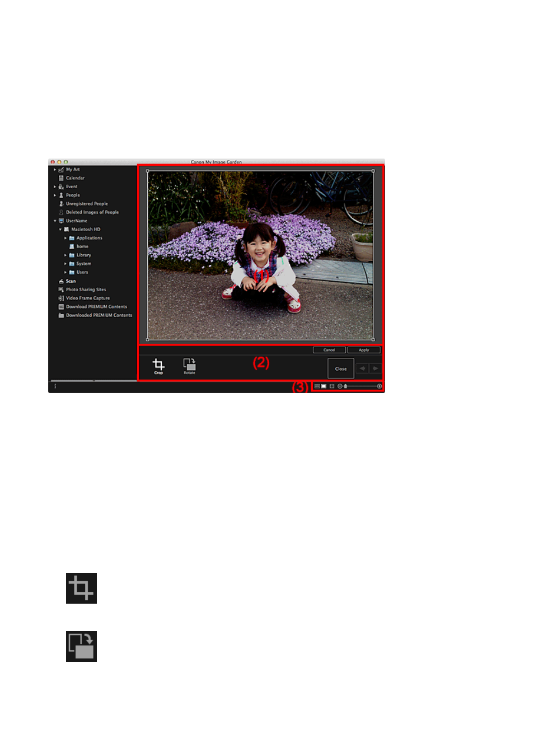Select the Crop tool button

(158, 367)
